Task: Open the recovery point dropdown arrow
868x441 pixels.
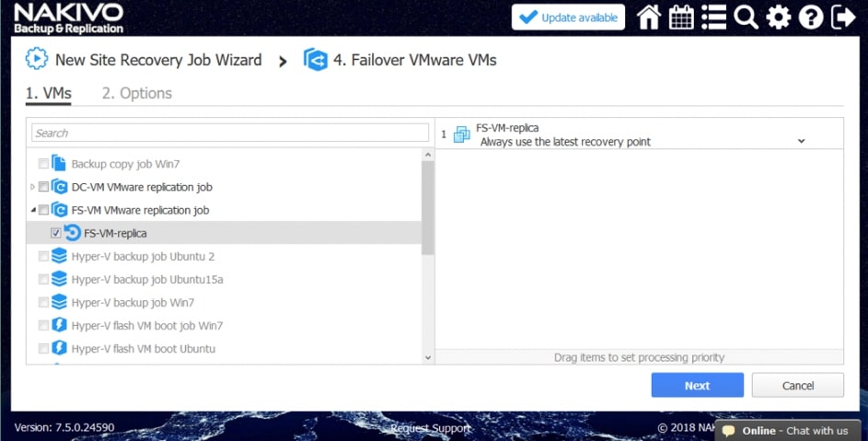Action: [801, 141]
